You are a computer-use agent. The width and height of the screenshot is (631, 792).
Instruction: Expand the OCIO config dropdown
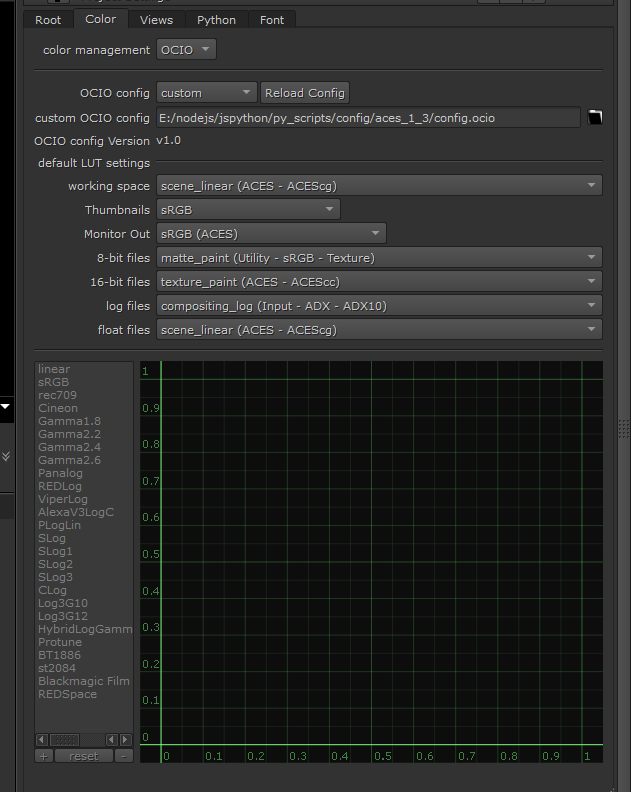coord(207,93)
